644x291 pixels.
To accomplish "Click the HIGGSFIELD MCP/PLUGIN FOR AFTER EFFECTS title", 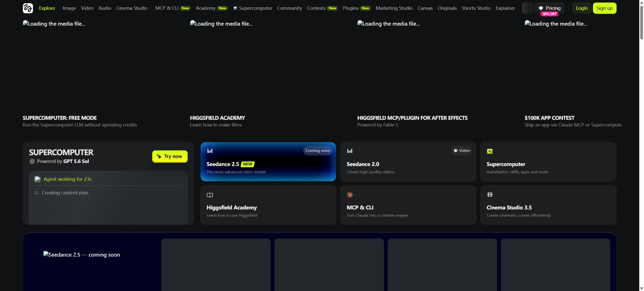I will pyautogui.click(x=412, y=118).
